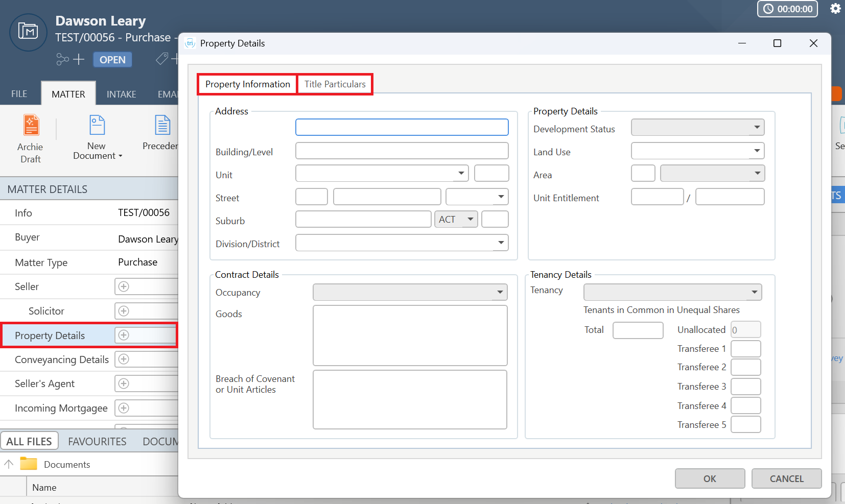The image size is (845, 504).
Task: Click the plus icon in Seller's Agent row
Action: [124, 383]
